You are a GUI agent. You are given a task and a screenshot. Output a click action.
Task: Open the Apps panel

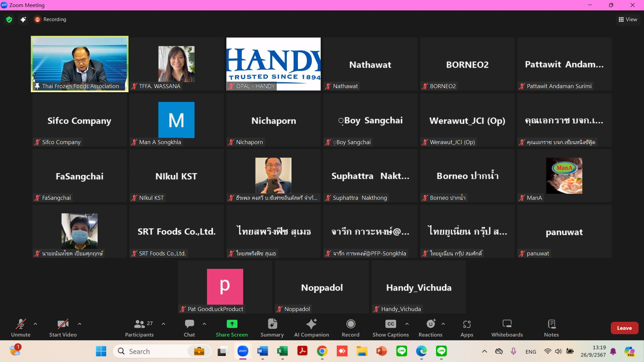(467, 328)
